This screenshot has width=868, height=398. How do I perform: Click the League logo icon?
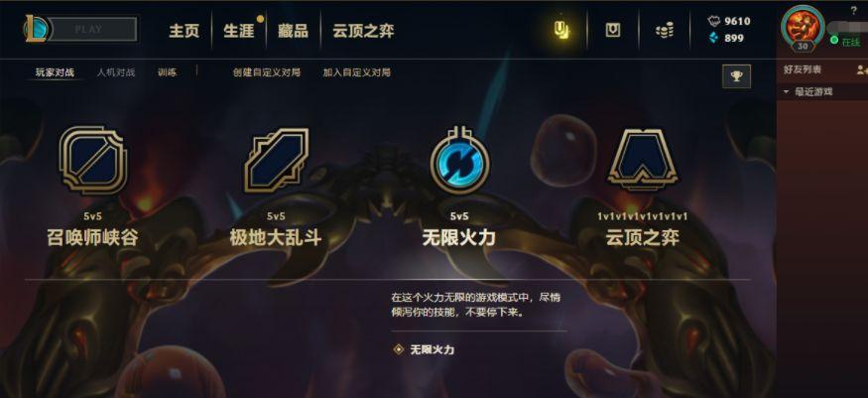pos(36,29)
